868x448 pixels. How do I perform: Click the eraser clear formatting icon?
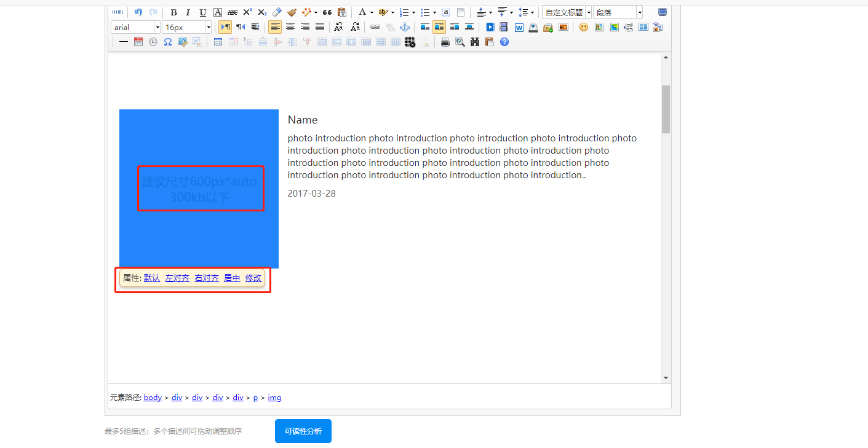pyautogui.click(x=276, y=12)
